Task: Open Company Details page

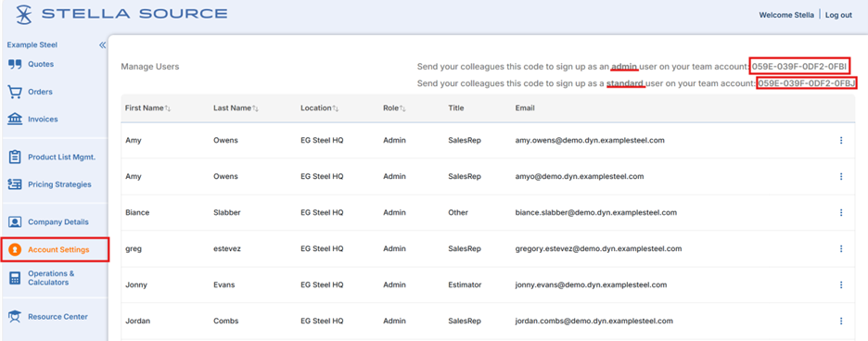Action: (x=58, y=222)
